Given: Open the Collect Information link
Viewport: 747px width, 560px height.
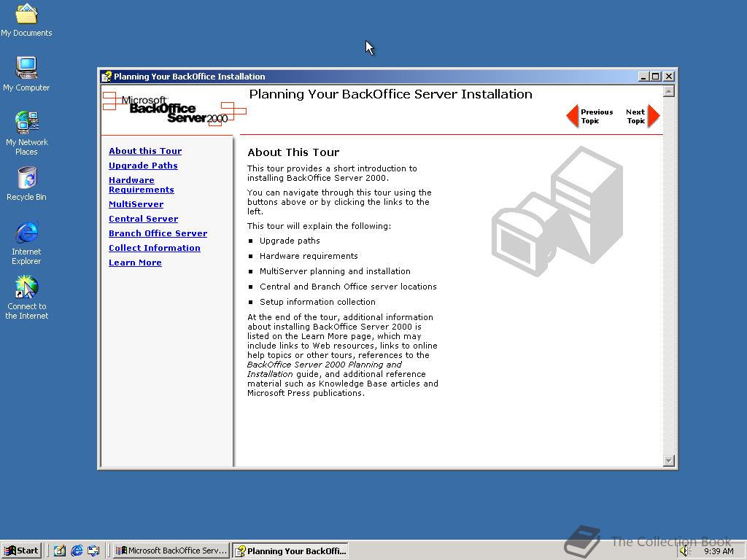Looking at the screenshot, I should click(x=155, y=248).
